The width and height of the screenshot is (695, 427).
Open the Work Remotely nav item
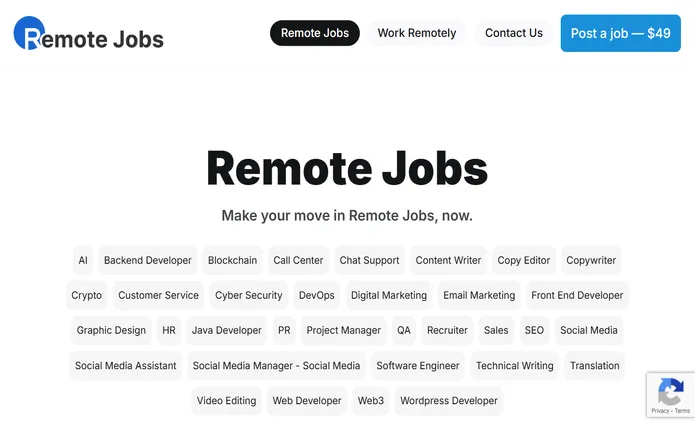pyautogui.click(x=417, y=33)
